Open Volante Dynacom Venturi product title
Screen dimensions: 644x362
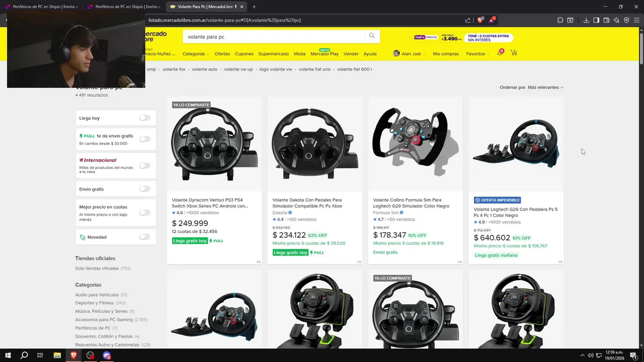pos(210,203)
